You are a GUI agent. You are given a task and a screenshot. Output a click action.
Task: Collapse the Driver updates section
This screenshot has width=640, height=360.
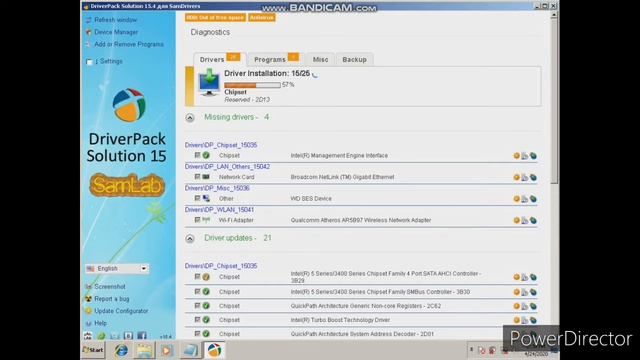(190, 239)
